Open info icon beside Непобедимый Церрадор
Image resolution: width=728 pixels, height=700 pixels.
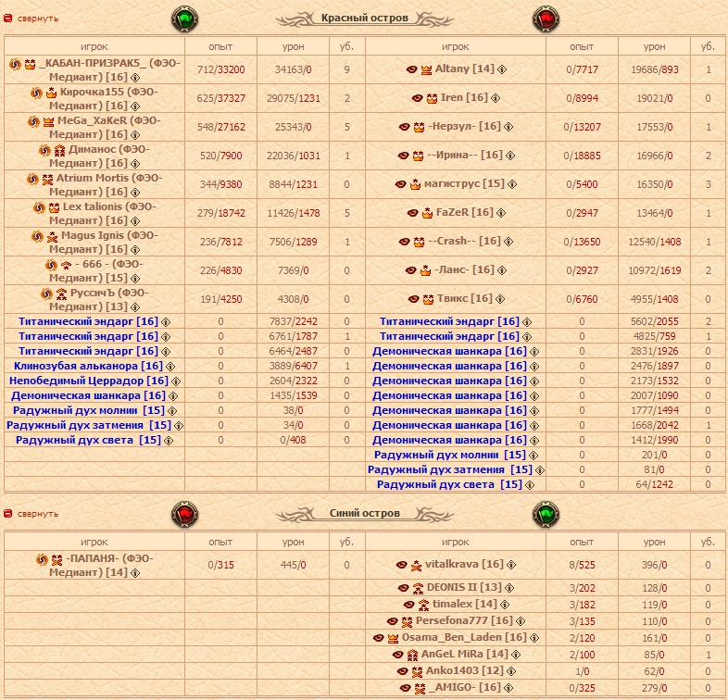click(175, 381)
